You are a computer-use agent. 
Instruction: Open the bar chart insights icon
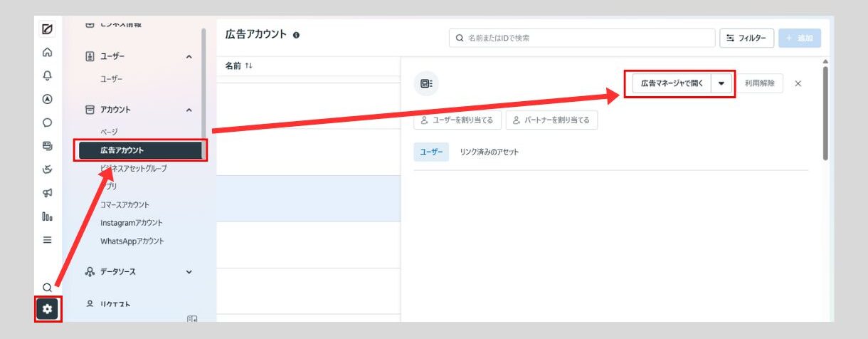[48, 216]
